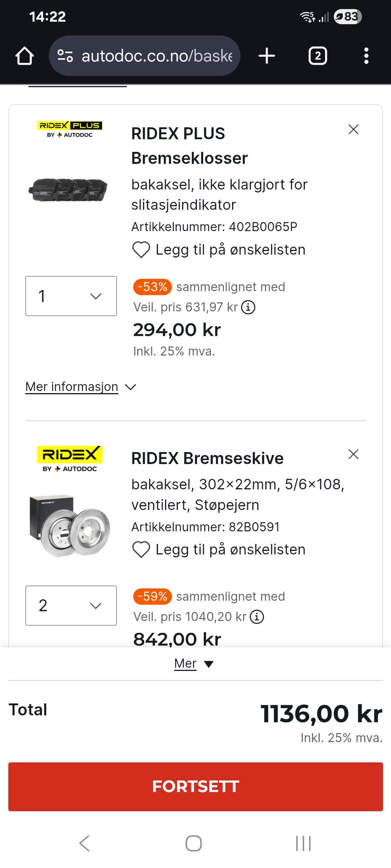Tap the browser home icon
The width and height of the screenshot is (391, 868).
click(24, 56)
